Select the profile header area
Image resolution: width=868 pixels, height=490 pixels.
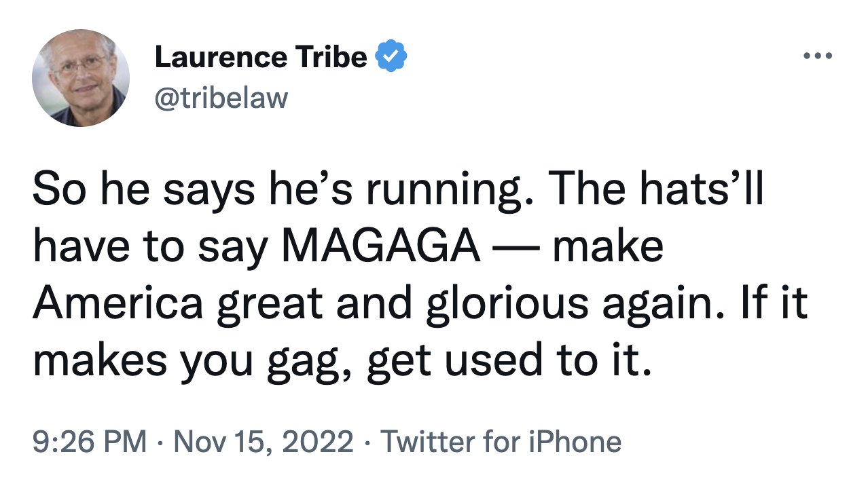[204, 75]
